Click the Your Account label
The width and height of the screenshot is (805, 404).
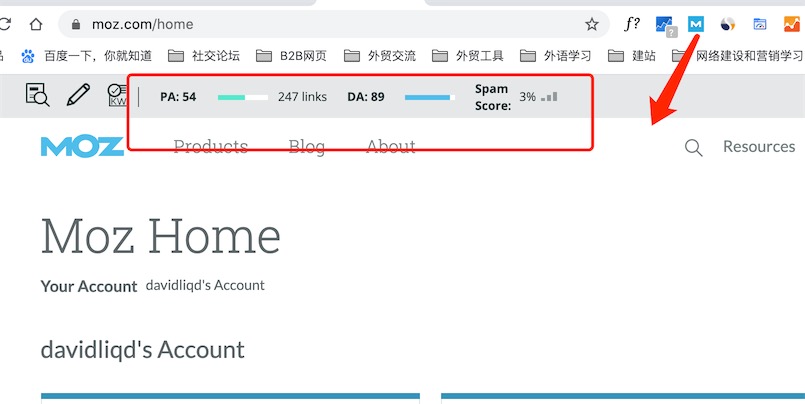(x=89, y=286)
